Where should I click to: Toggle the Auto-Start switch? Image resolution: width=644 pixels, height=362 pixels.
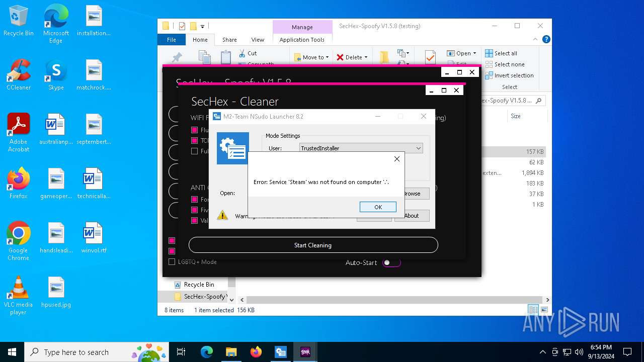tap(391, 262)
